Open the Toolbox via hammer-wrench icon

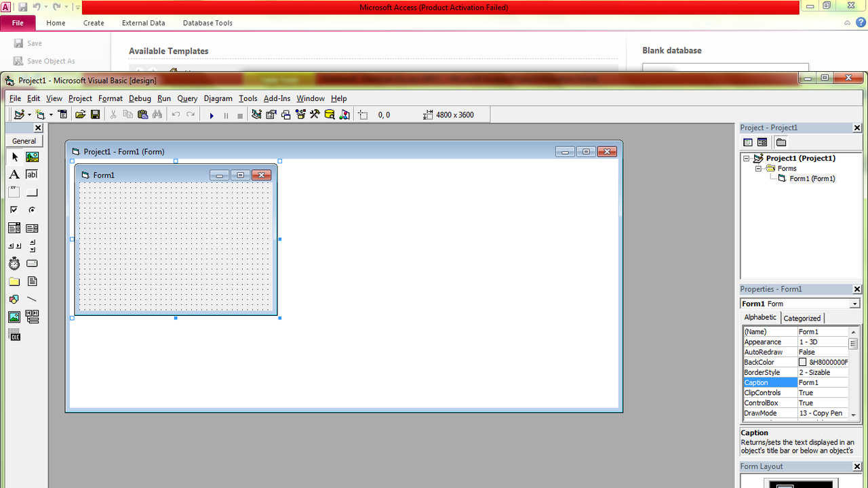pyautogui.click(x=315, y=115)
